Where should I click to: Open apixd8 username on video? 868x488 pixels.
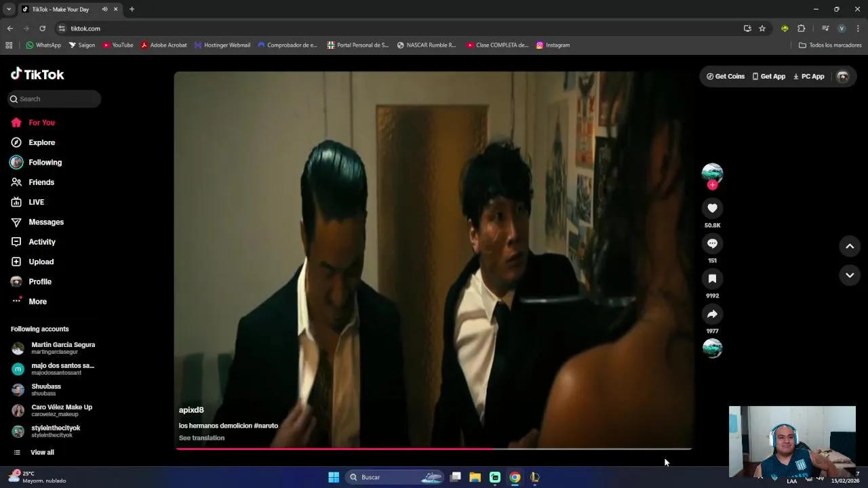click(191, 410)
